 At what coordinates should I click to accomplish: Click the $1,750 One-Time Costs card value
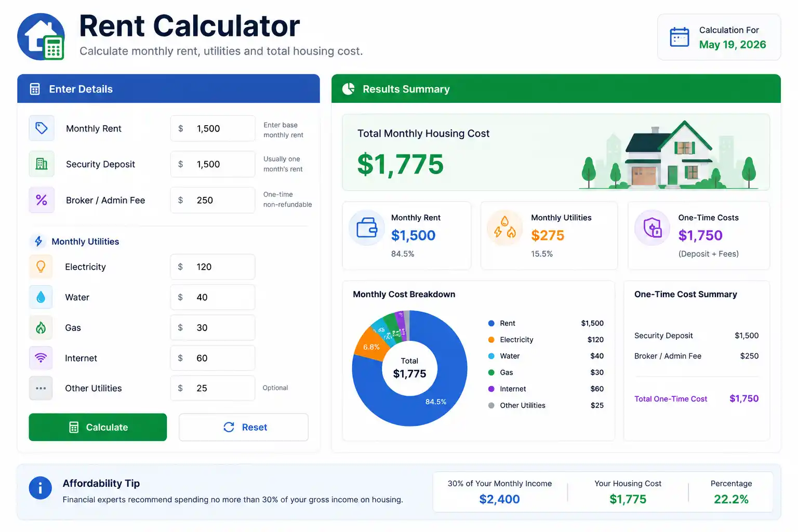[700, 235]
